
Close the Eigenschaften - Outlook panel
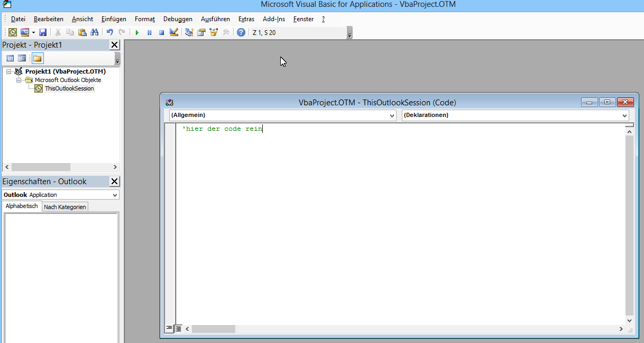click(x=114, y=182)
